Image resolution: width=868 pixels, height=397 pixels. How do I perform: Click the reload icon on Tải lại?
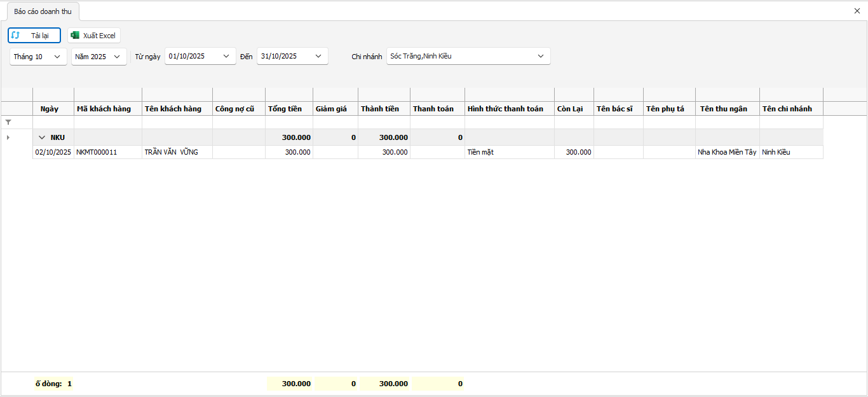tap(16, 36)
